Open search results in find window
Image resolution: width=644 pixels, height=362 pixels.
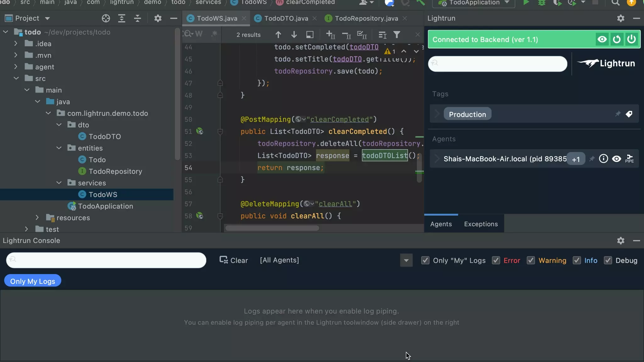click(310, 35)
